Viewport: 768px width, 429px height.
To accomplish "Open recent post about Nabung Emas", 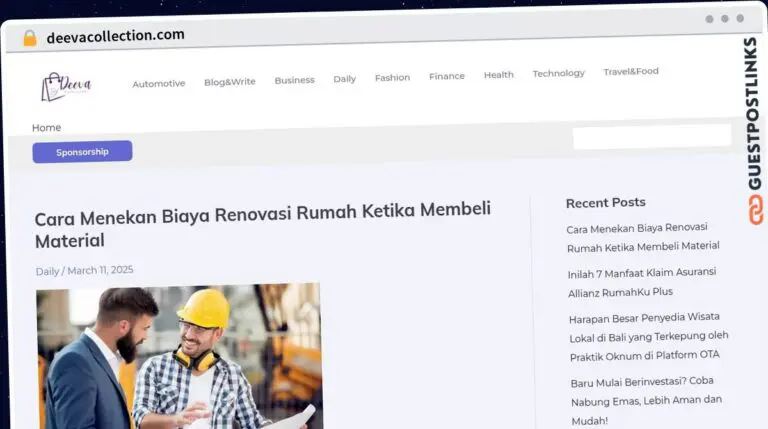I will (x=645, y=400).
